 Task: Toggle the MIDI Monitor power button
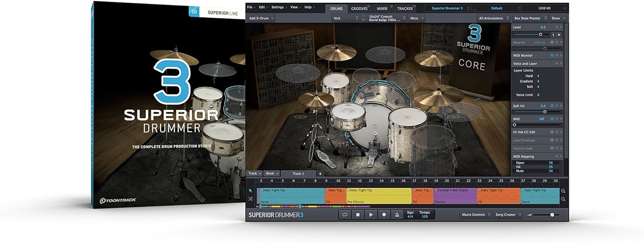(x=552, y=55)
